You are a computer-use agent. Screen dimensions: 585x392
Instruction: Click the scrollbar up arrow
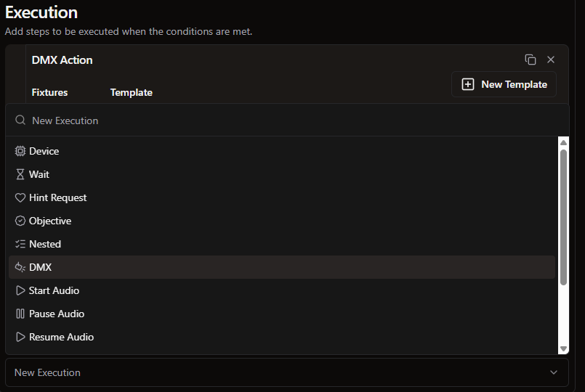(x=563, y=142)
